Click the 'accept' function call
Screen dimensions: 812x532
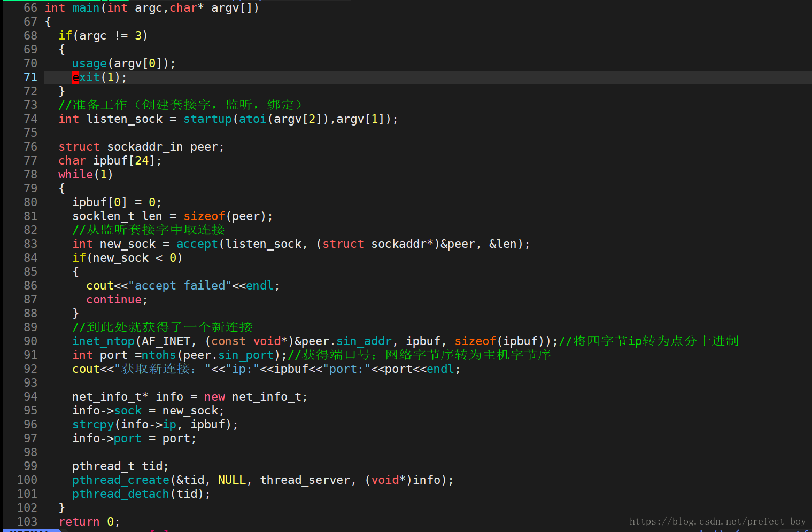(x=197, y=244)
